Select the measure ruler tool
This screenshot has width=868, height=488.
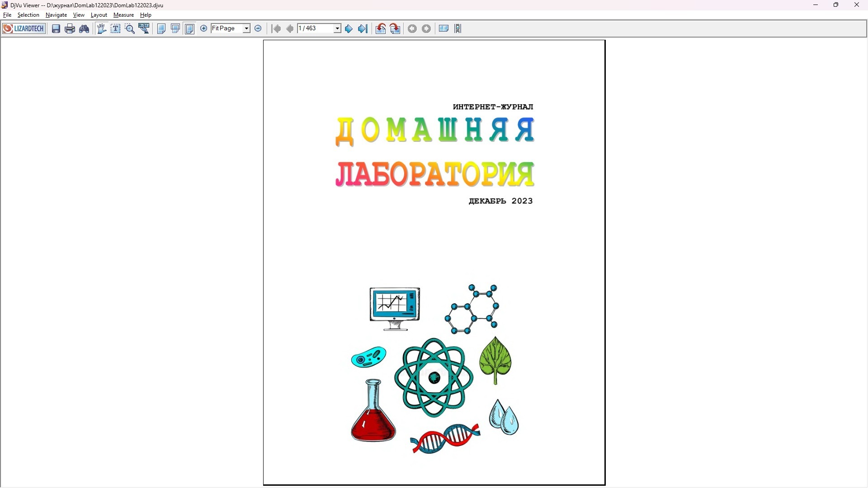[144, 29]
